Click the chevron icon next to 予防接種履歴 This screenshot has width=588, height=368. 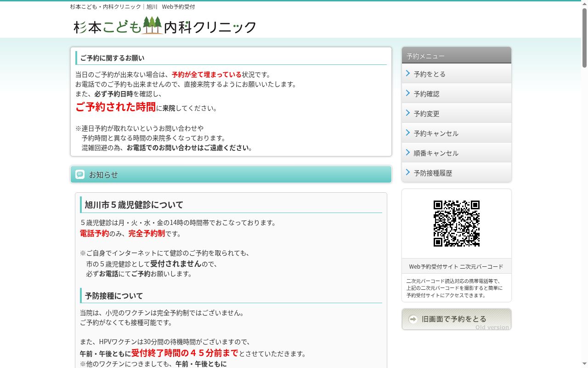coord(407,172)
